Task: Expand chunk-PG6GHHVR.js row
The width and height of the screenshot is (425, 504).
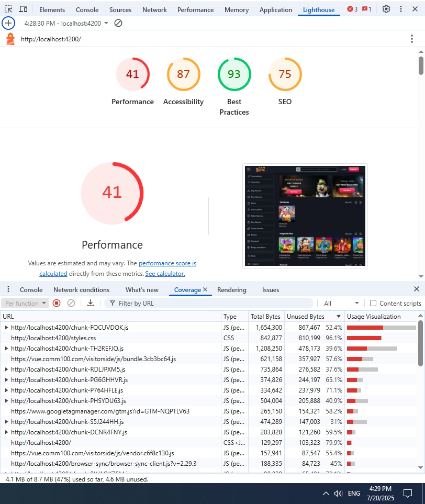Action: [x=6, y=380]
